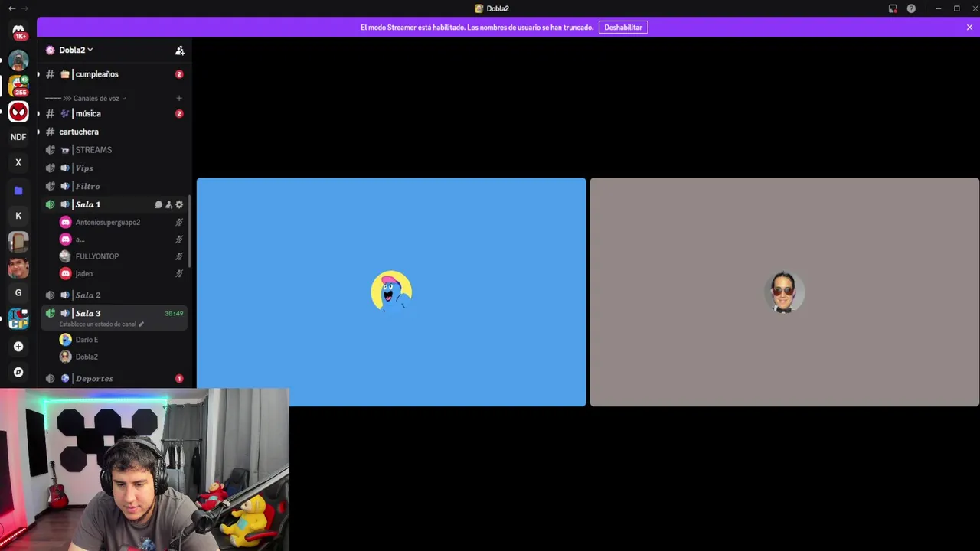
Task: Click Establece un estado de canal
Action: 97,324
